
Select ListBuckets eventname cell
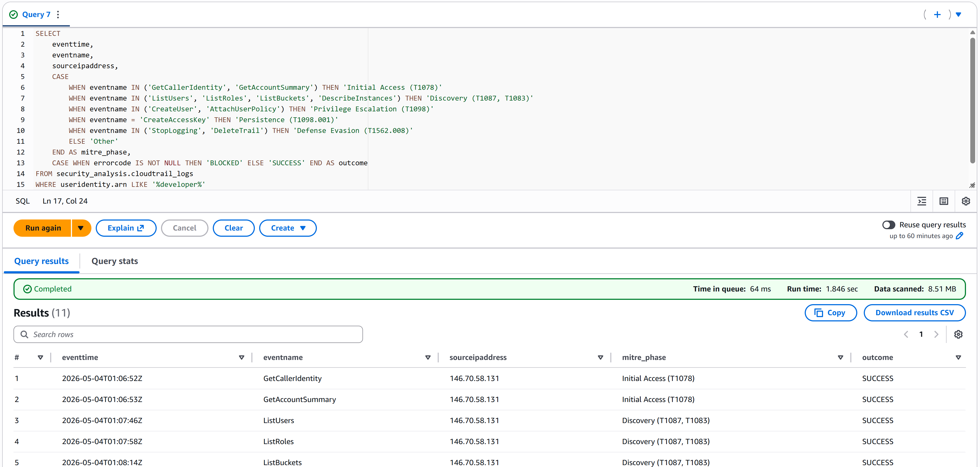tap(282, 462)
